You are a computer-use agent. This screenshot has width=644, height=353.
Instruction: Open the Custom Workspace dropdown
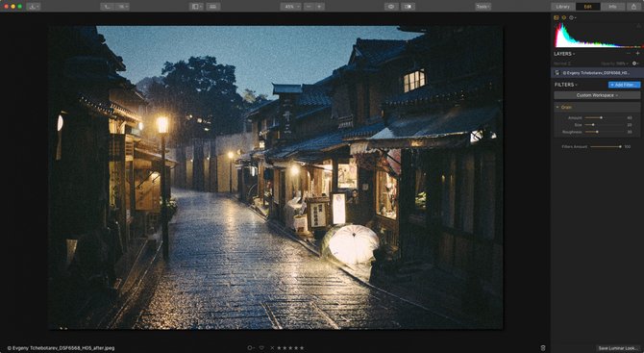click(x=597, y=95)
